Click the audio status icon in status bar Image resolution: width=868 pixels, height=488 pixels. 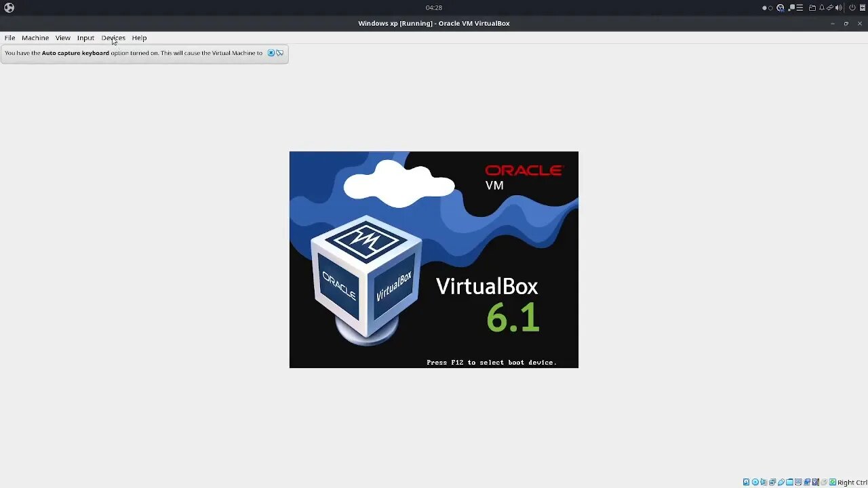[x=764, y=483]
